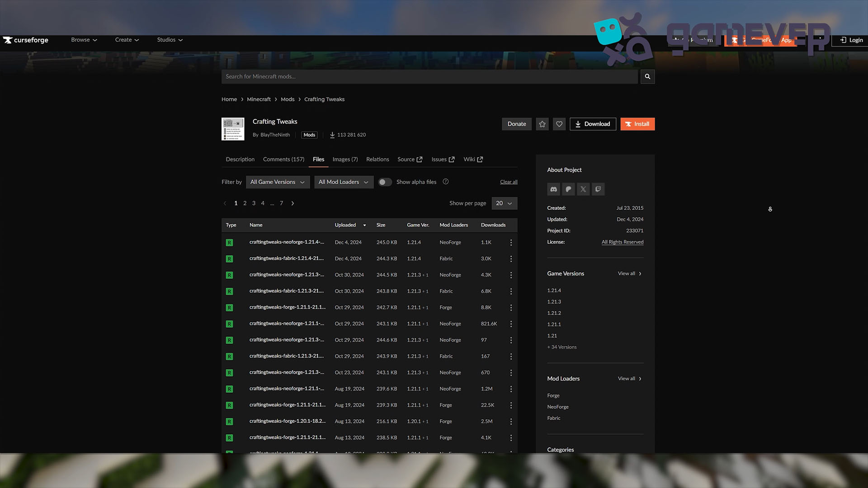Click the orange Install button
This screenshot has width=868, height=488.
point(637,124)
